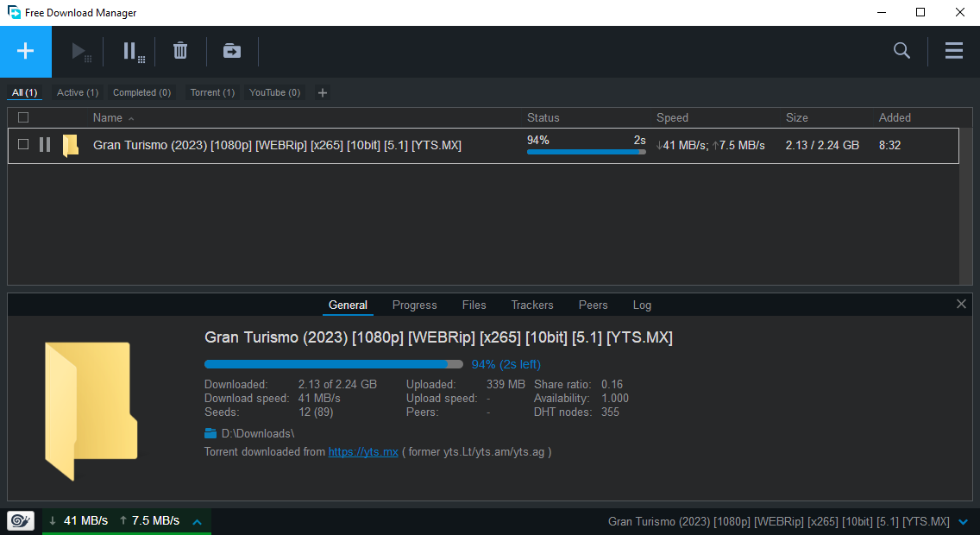980x535 pixels.
Task: Click the trash delete icon
Action: point(180,52)
